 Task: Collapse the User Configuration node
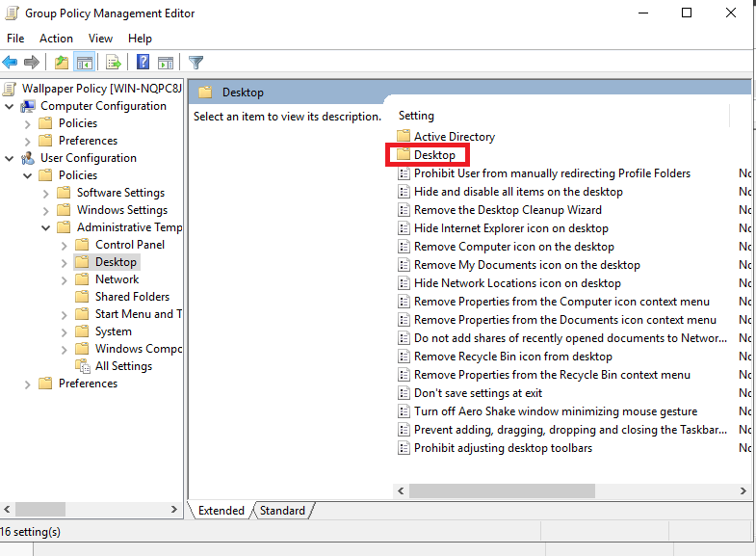click(10, 158)
